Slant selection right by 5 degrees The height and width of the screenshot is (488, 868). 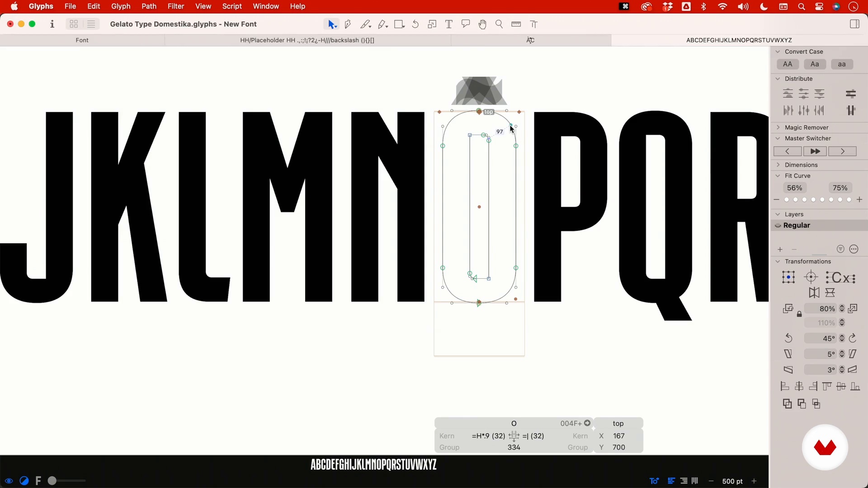pos(853,354)
